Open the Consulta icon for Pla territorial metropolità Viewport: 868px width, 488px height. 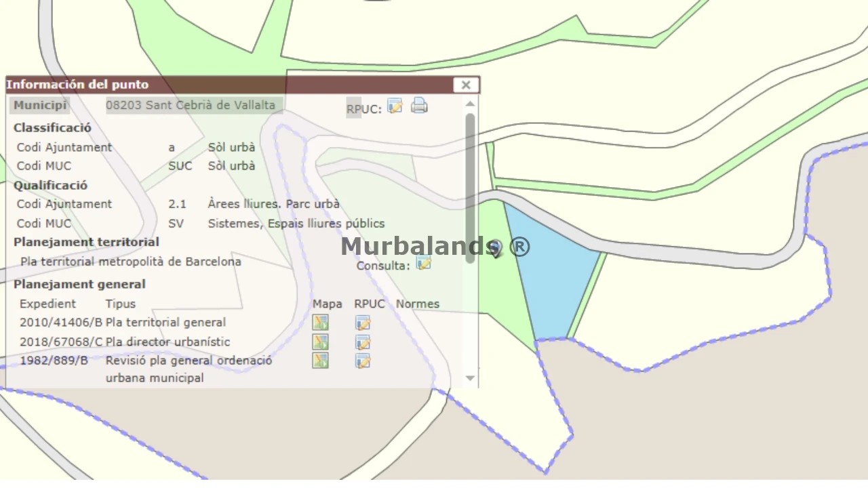424,264
